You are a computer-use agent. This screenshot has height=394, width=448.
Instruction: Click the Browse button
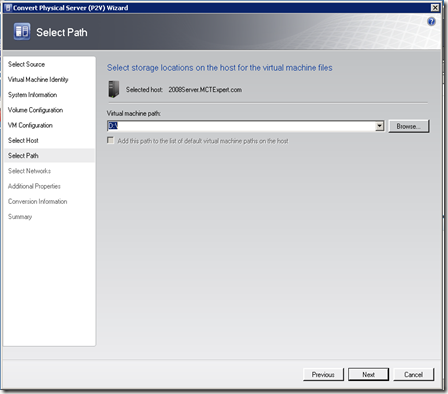pyautogui.click(x=409, y=126)
